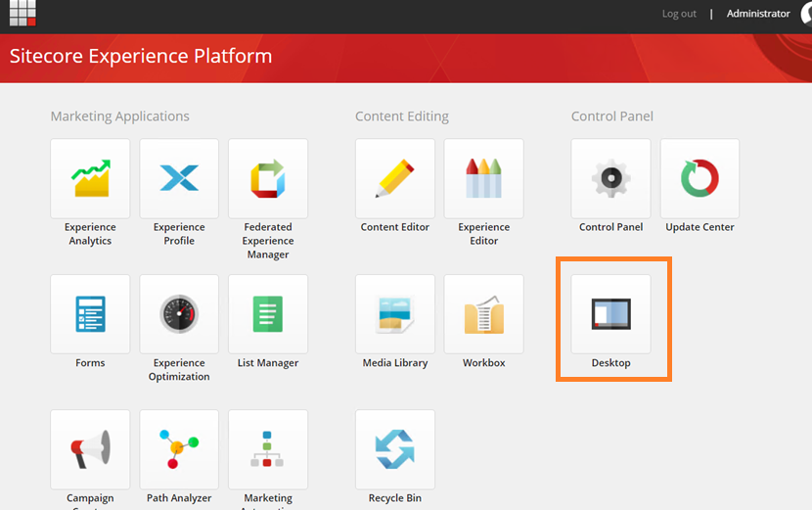Launch the Desktop tile
Image resolution: width=812 pixels, height=510 pixels.
coord(611,314)
